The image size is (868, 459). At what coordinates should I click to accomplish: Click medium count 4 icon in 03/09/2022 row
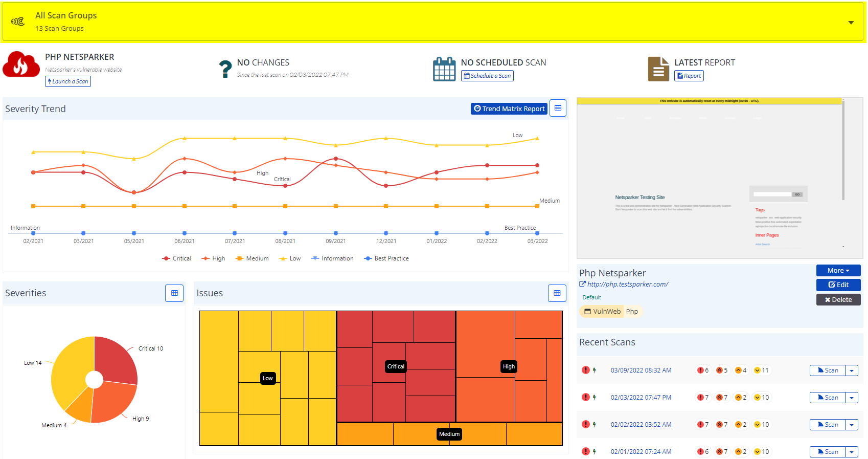coord(738,370)
